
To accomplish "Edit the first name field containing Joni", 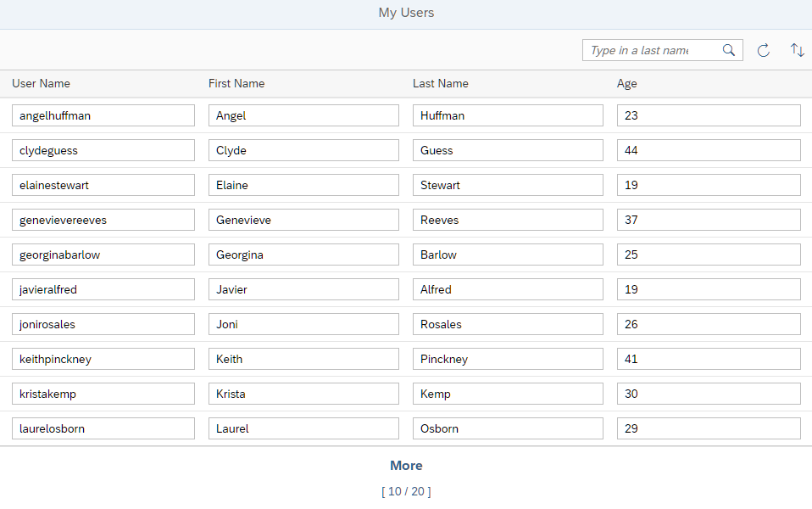I will tap(303, 324).
